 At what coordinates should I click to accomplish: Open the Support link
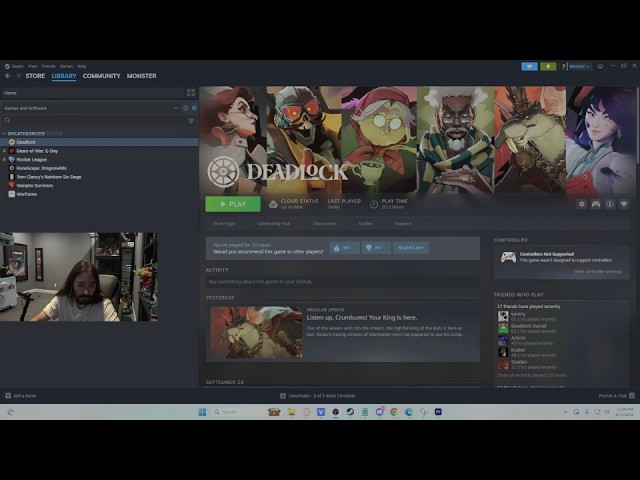[x=403, y=224]
